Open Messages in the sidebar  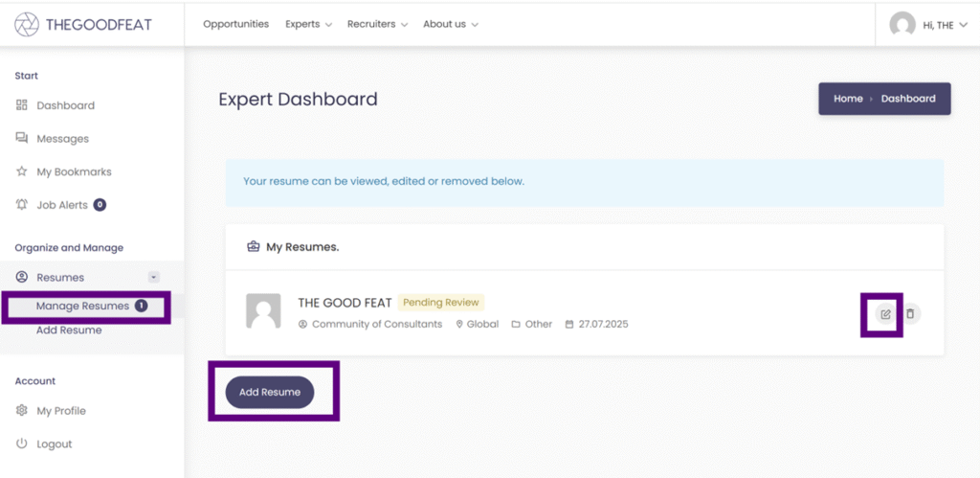62,139
